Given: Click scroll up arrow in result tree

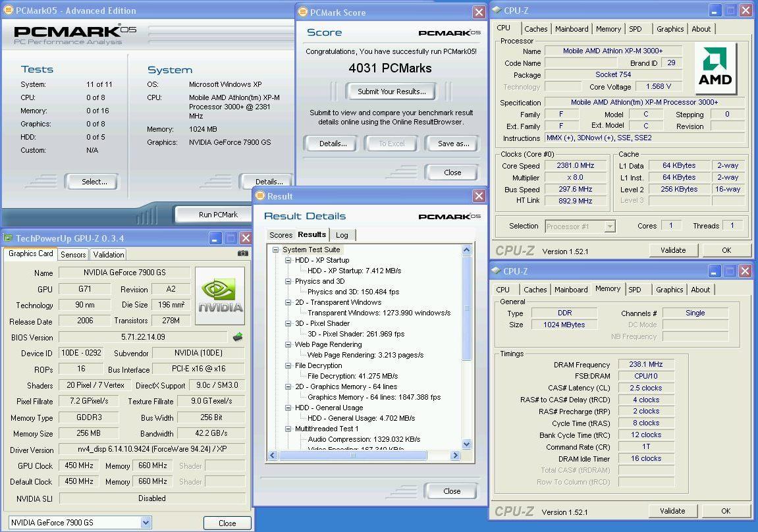Looking at the screenshot, I should click(x=466, y=250).
